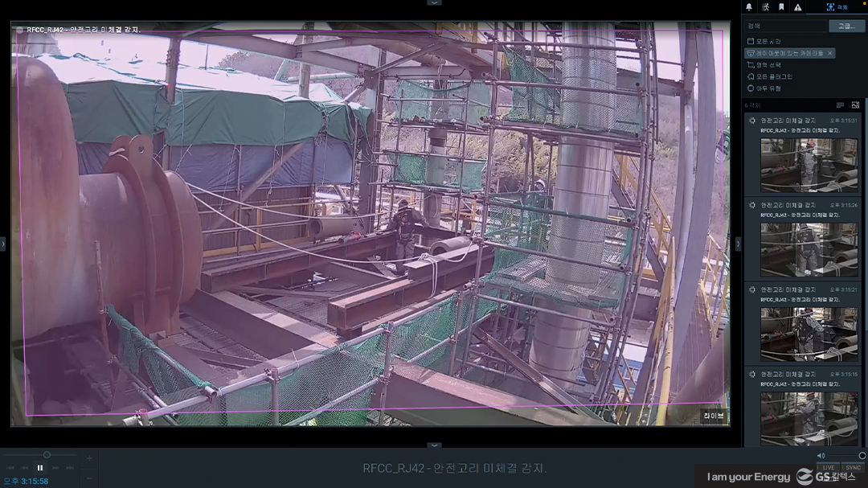Toggle thumbnail preview display in results
This screenshot has width=868, height=488.
(855, 105)
